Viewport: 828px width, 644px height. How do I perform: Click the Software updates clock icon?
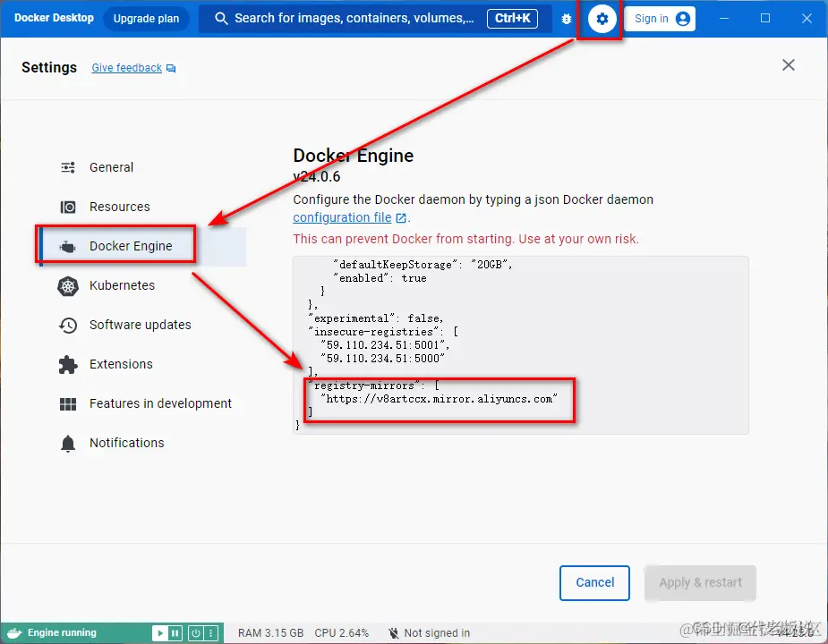tap(68, 326)
